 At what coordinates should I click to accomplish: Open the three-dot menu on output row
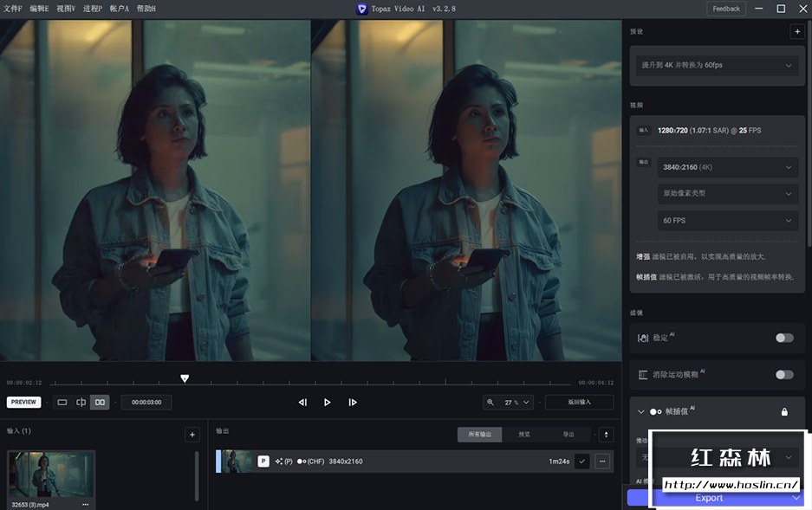click(602, 462)
